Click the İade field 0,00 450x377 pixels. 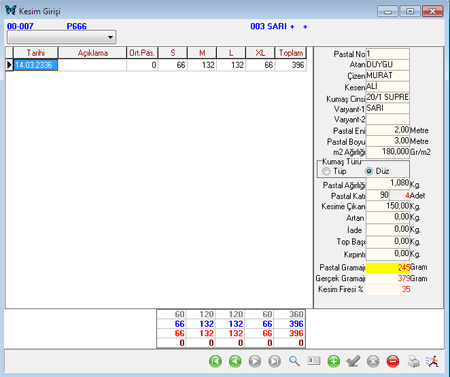click(387, 229)
